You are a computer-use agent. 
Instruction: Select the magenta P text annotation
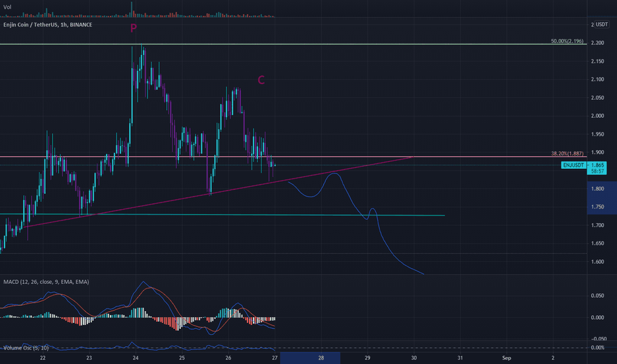click(133, 28)
